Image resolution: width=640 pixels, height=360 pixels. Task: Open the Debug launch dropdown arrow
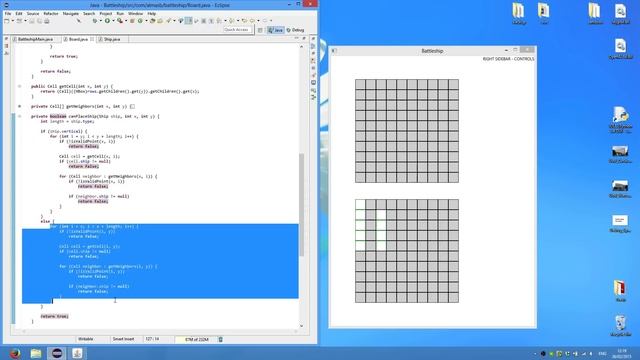101,21
